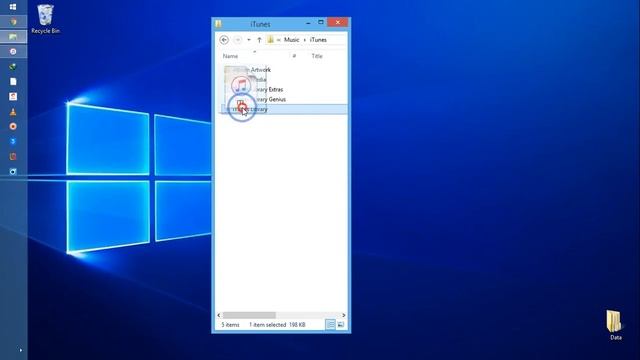Select the iTunes Library Extras file
The width and height of the screenshot is (640, 360).
coord(284,89)
